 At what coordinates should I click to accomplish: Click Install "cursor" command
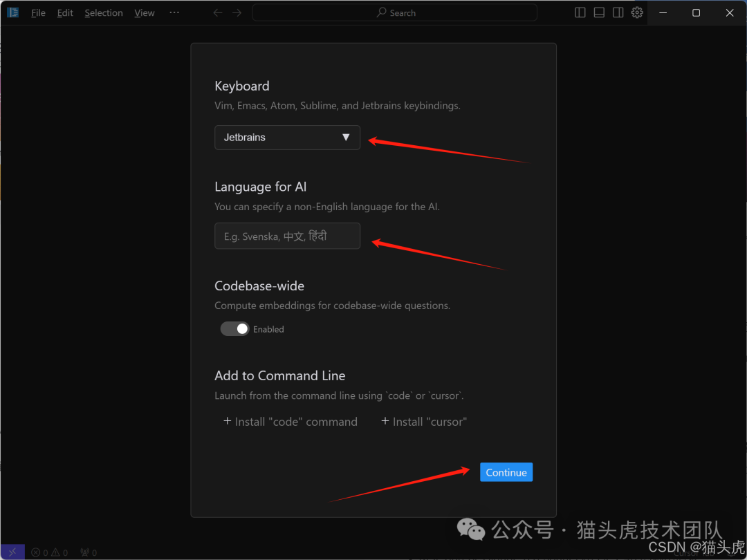(x=424, y=422)
